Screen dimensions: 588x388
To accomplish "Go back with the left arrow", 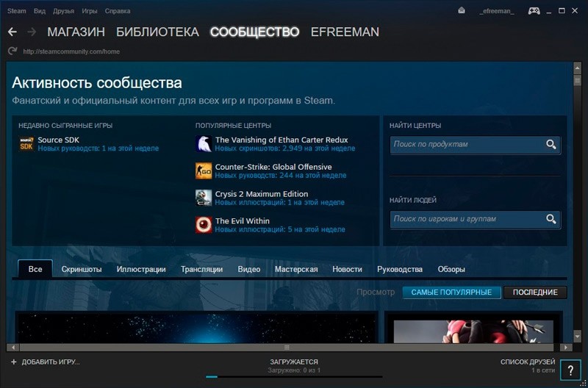I will click(x=12, y=32).
